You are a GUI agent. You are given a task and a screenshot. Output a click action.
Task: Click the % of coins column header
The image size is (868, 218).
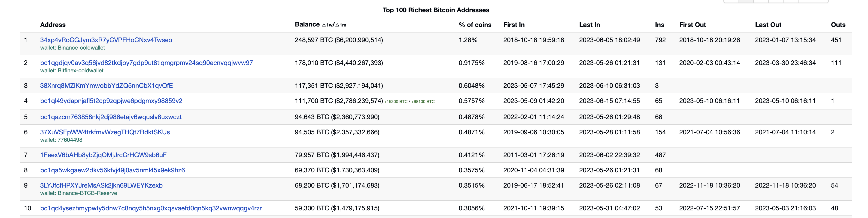pos(475,25)
